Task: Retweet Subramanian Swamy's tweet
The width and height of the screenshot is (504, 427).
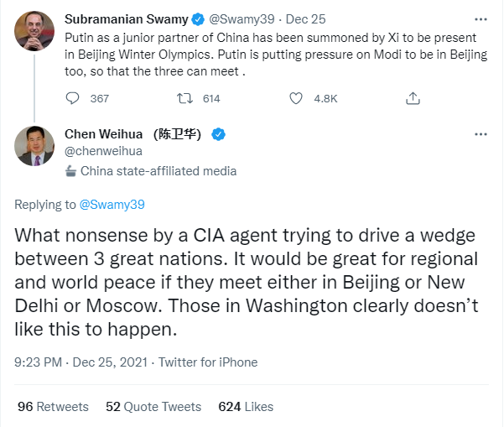Action: click(x=183, y=98)
